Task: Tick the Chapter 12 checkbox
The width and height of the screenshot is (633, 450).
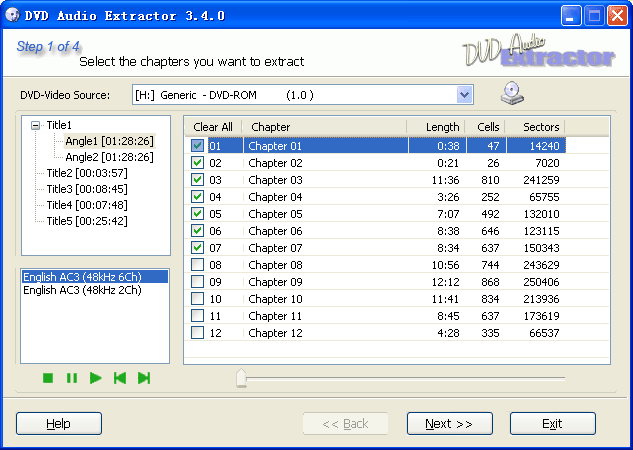Action: tap(197, 333)
